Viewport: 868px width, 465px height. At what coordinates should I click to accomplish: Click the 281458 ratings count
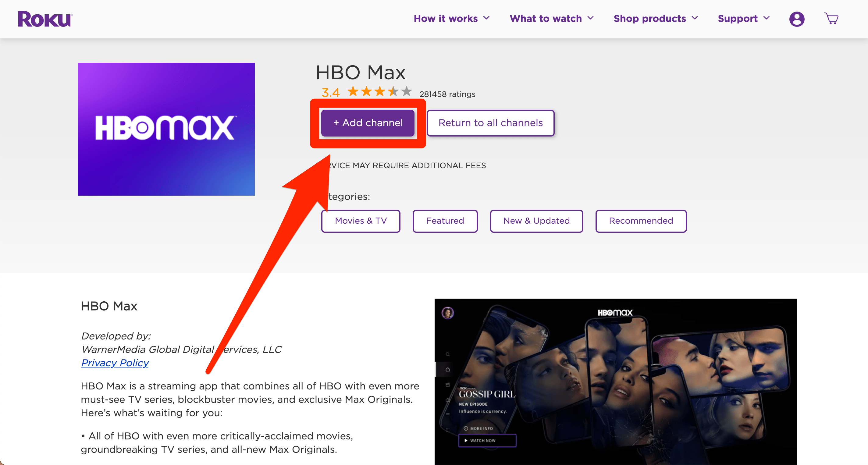447,94
